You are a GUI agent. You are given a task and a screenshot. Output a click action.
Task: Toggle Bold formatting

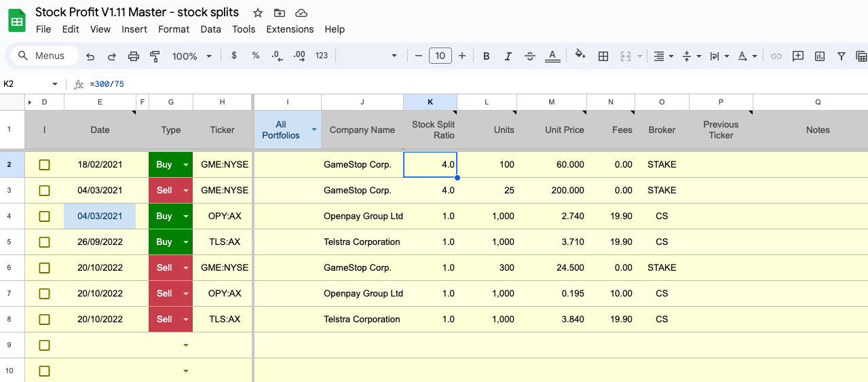(x=486, y=56)
